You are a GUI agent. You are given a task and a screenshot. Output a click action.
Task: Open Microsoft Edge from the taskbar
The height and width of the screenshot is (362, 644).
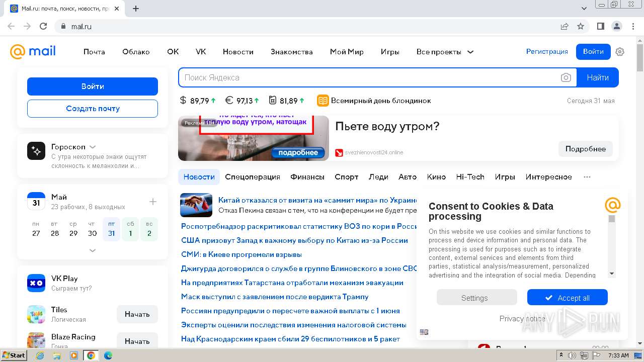[108, 355]
